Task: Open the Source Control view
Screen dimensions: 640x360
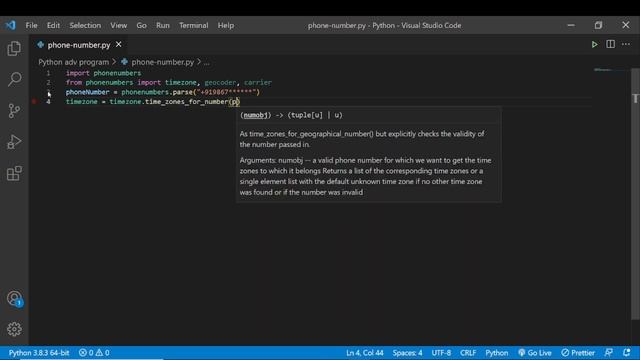Action: click(x=14, y=111)
